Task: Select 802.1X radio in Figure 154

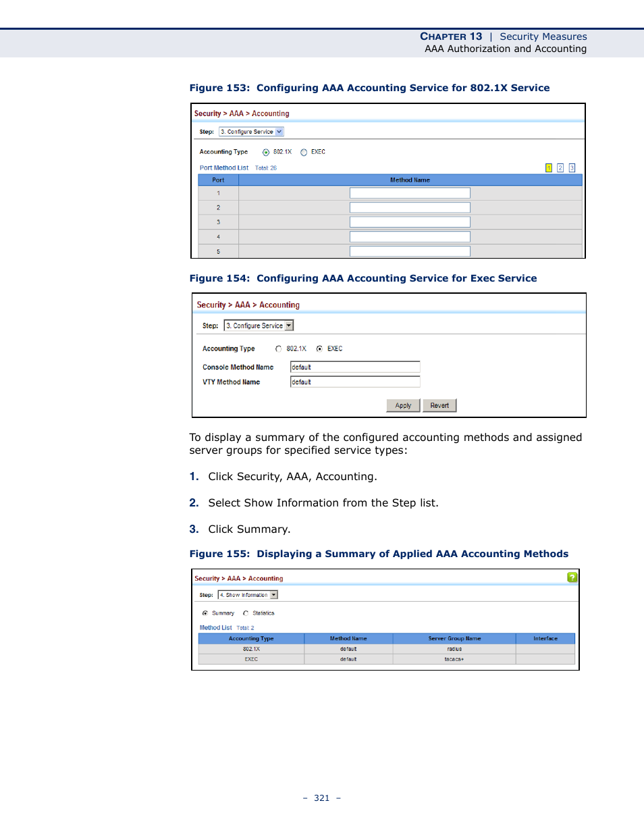Action: coord(278,349)
